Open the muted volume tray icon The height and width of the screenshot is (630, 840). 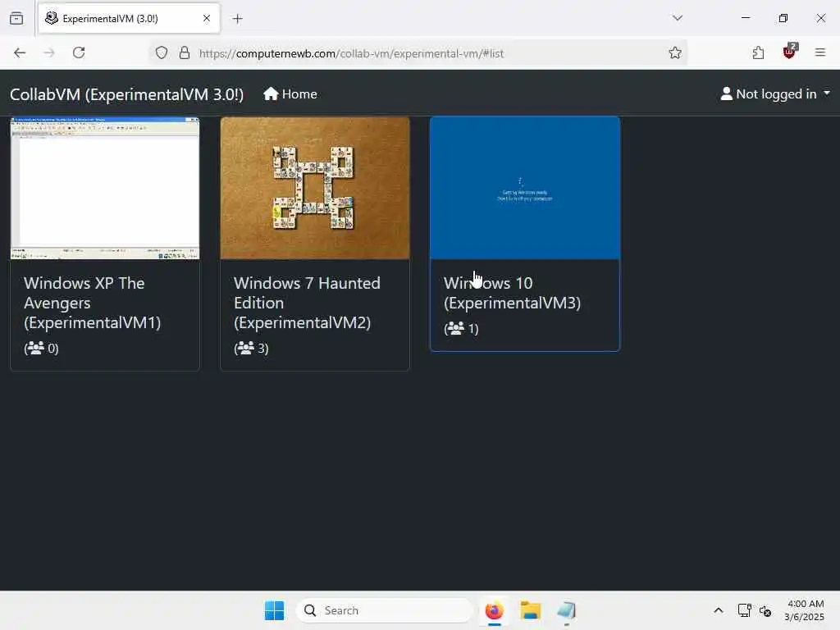(765, 610)
